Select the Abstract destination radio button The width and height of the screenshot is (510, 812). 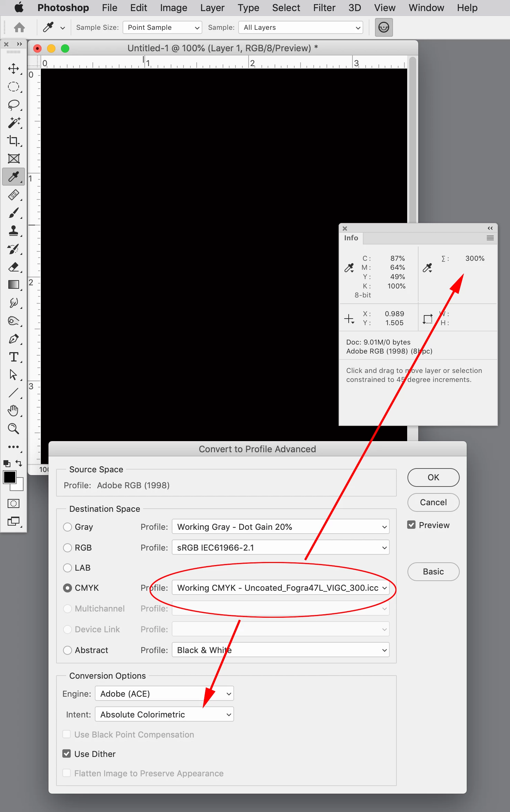click(x=68, y=650)
